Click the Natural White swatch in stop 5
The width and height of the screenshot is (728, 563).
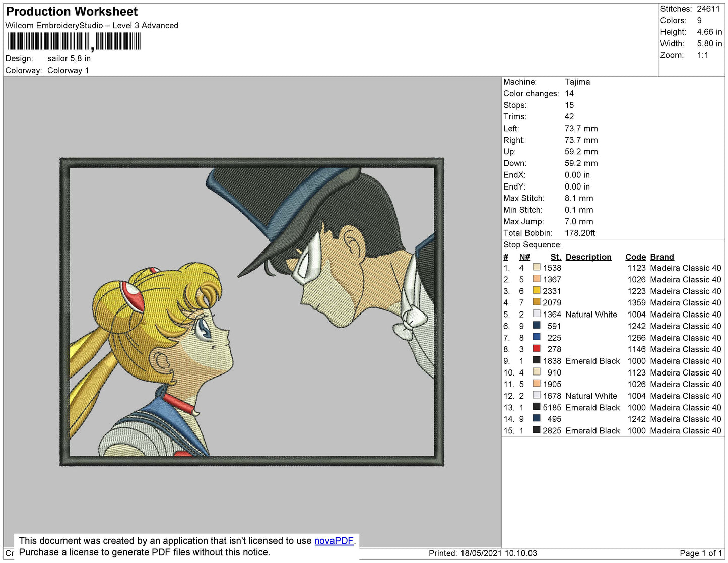tap(537, 314)
